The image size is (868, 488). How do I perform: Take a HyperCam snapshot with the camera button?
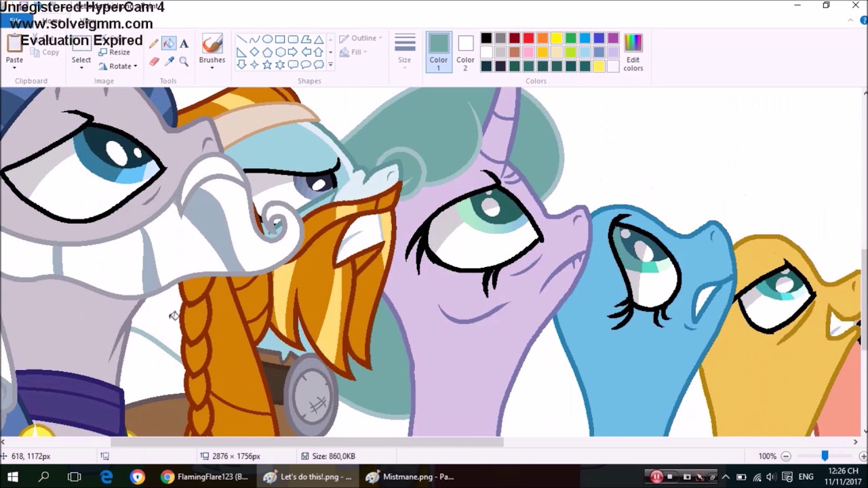click(x=686, y=476)
